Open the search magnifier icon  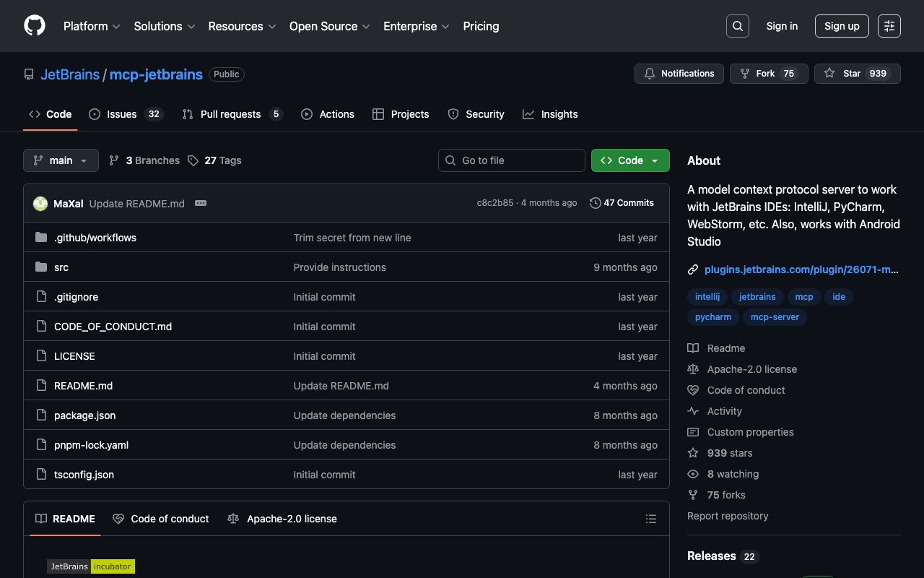pyautogui.click(x=737, y=26)
